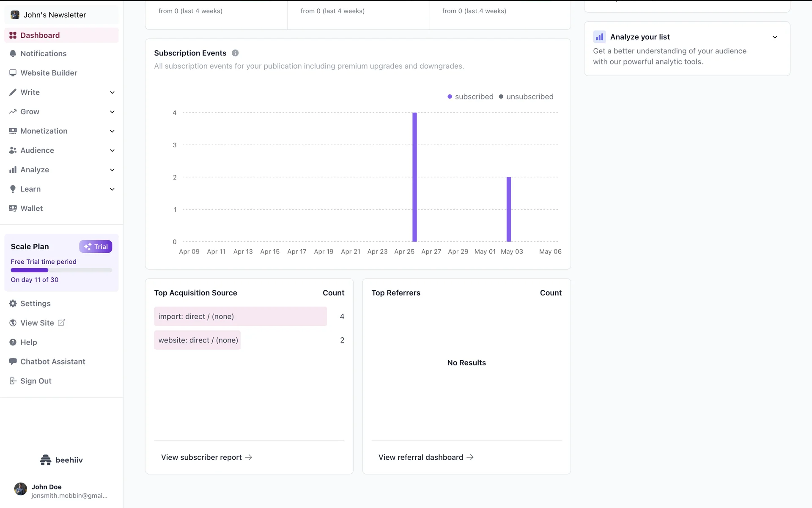Expand the Write menu chevron
The image size is (812, 508).
(112, 92)
